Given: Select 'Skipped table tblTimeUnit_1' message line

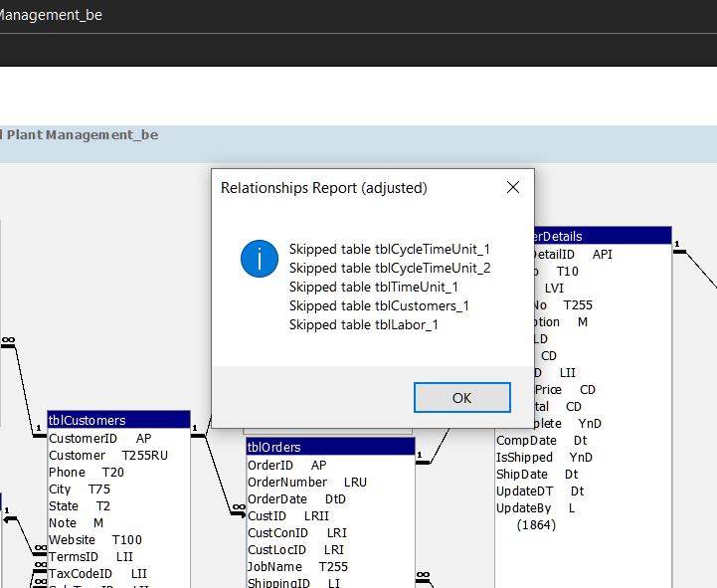Looking at the screenshot, I should pyautogui.click(x=374, y=288).
